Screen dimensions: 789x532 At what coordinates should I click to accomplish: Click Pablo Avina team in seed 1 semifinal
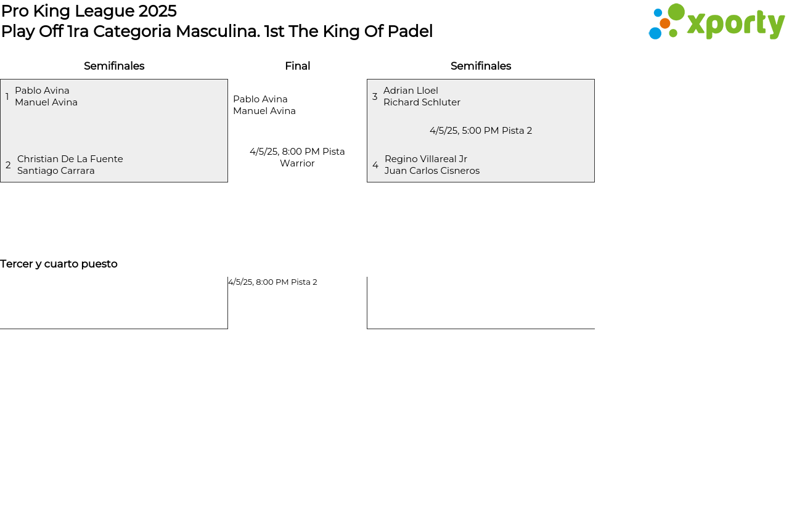pyautogui.click(x=46, y=97)
